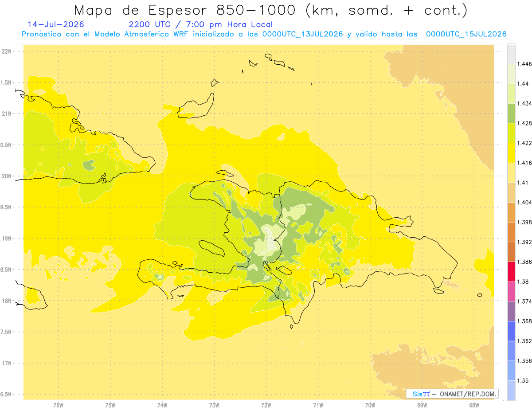This screenshot has height=411, width=532.
Task: Select the 21N latitude axis label
Action: 7,114
